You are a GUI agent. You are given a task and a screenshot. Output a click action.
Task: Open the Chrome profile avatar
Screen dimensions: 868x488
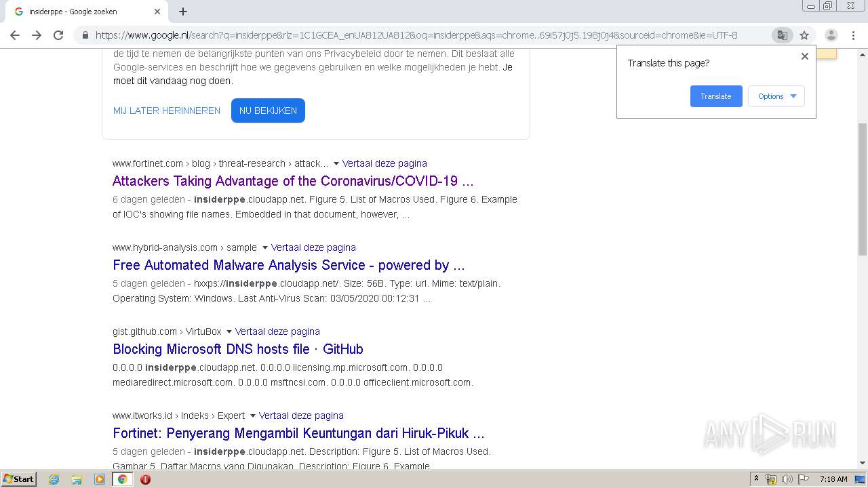coord(831,35)
